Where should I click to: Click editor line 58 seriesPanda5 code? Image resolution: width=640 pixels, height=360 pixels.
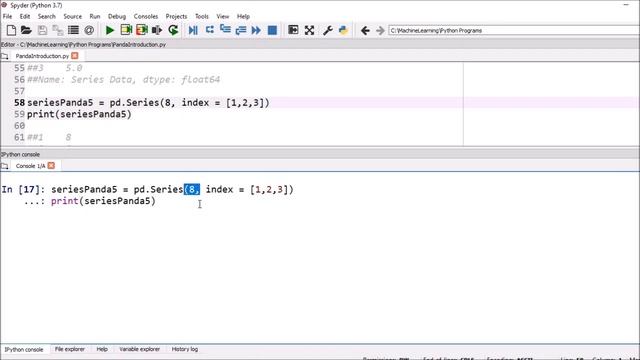pyautogui.click(x=148, y=102)
